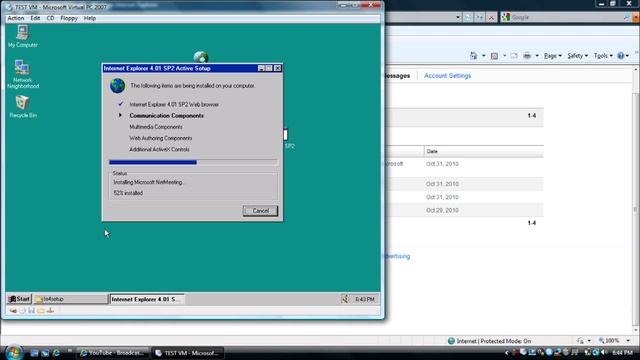
Task: Click the back arrow icon in Virtual PC status bar
Action: pos(13,311)
